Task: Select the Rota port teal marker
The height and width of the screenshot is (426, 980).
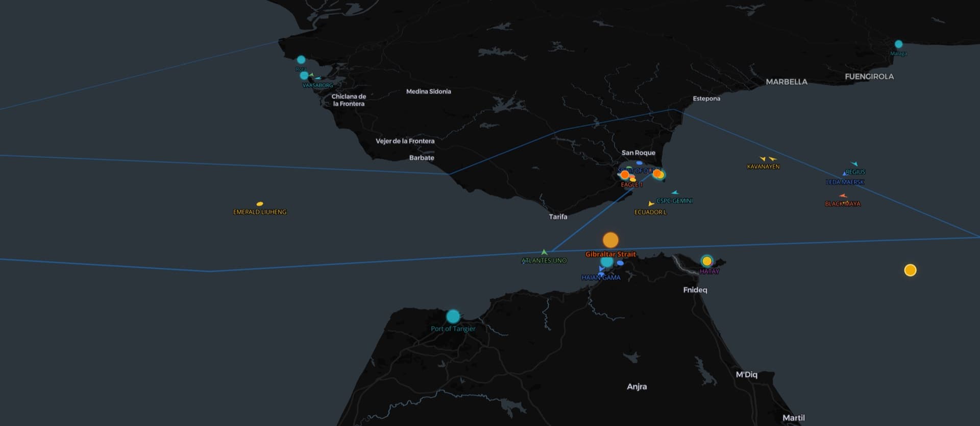Action: point(301,59)
